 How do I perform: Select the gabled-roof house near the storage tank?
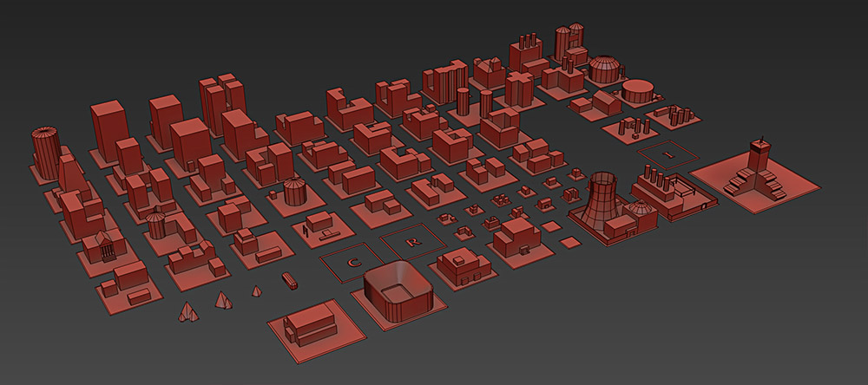tap(606, 103)
